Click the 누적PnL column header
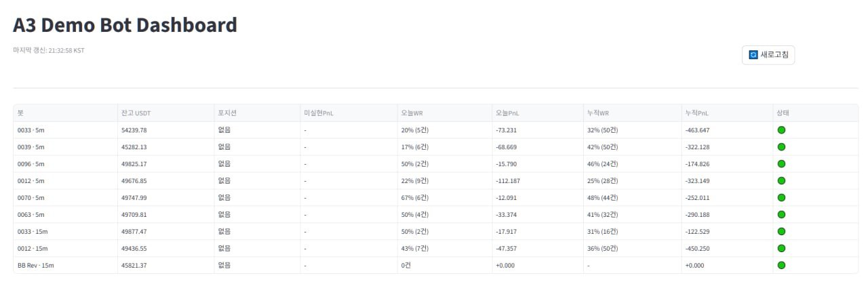Screen dimensions: 868x284 (727, 113)
